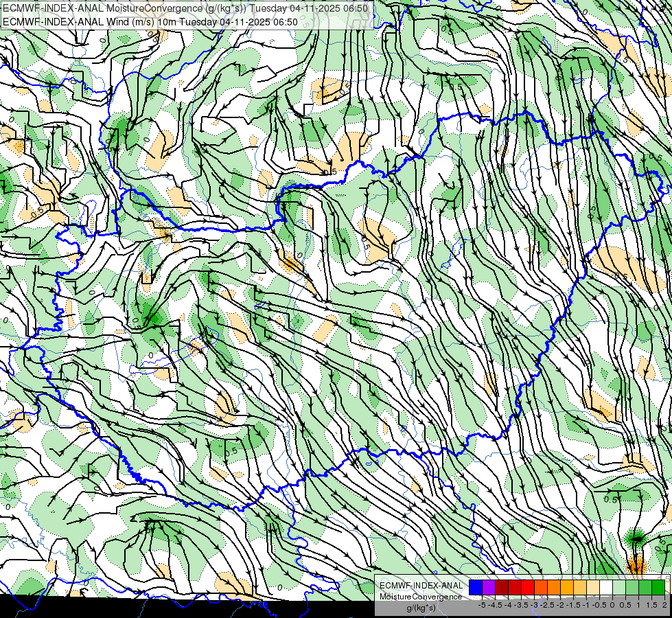The image size is (672, 618).
Task: Select the light green swatch between 0.5 and 1
Action: pyautogui.click(x=632, y=588)
